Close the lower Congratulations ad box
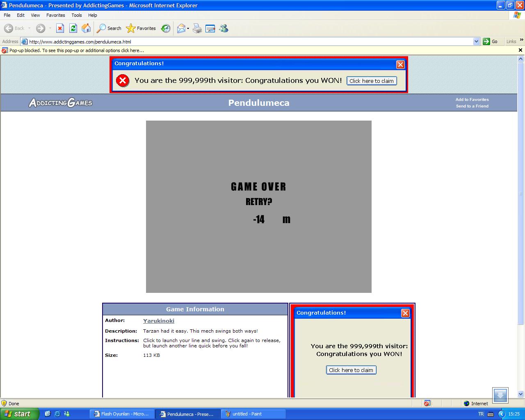 (405, 313)
